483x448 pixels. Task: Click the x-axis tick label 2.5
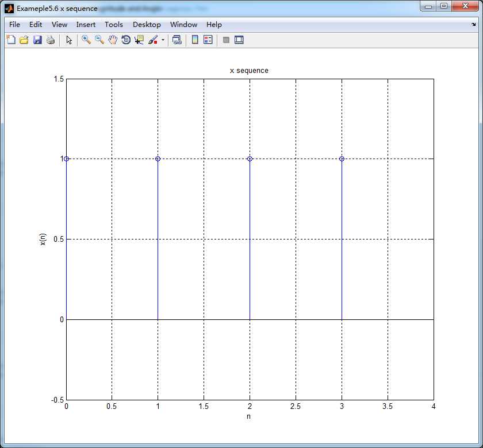pyautogui.click(x=296, y=407)
